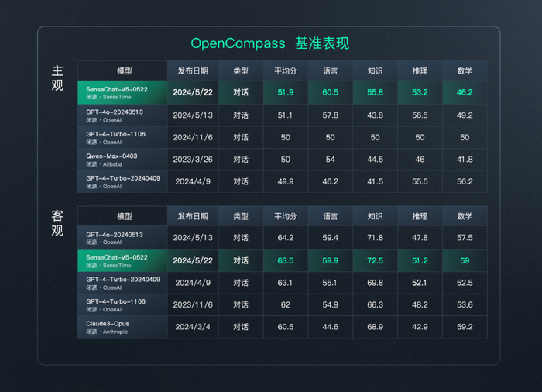Click the average score 51.1
The height and width of the screenshot is (392, 542).
(x=285, y=115)
